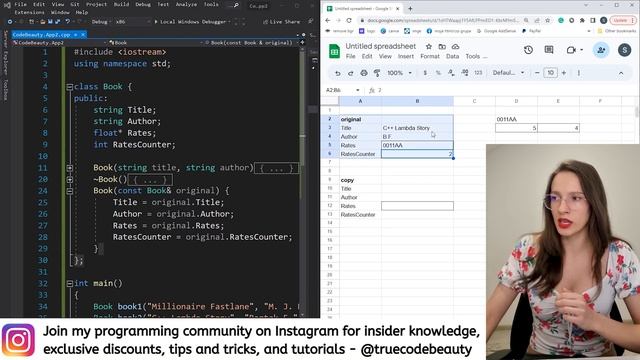Click Chrome Update button
This screenshot has height=360, width=640.
point(622,20)
